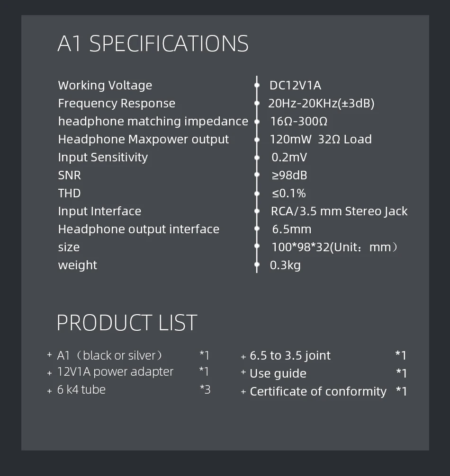The height and width of the screenshot is (476, 450).
Task: Click the 100*98*32 size value
Action: (334, 247)
